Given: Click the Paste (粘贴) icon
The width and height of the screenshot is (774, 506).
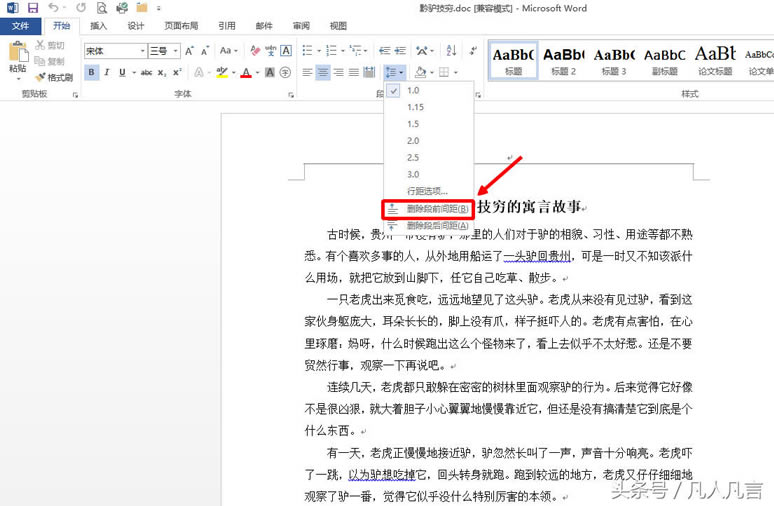Looking at the screenshot, I should [x=17, y=58].
